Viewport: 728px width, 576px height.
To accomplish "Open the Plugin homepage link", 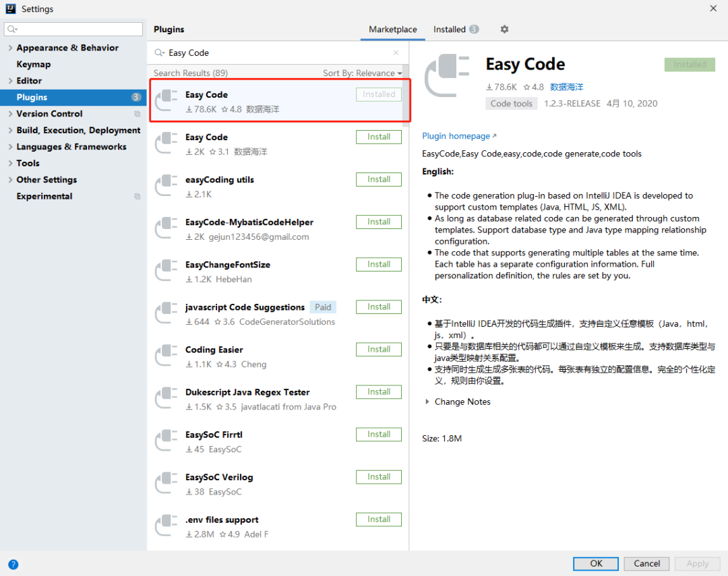I will click(459, 136).
